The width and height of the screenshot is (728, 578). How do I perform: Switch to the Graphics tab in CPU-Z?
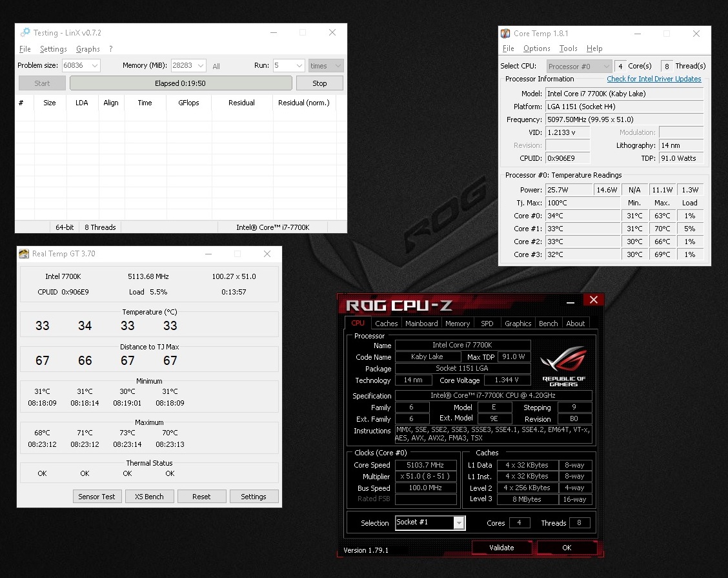[518, 324]
